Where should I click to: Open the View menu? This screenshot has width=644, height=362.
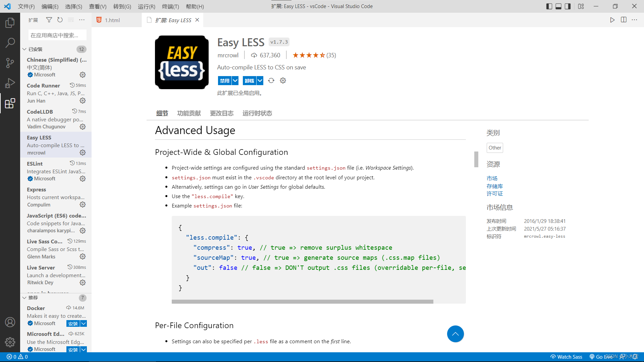pos(98,6)
